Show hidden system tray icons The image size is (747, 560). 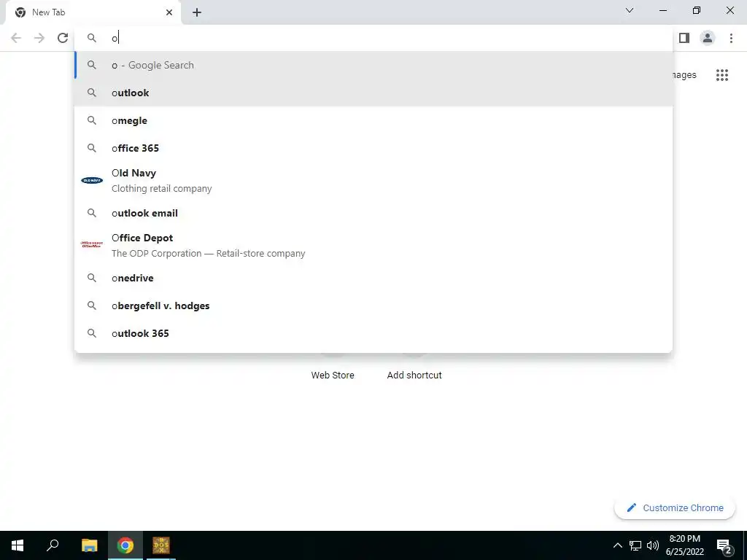click(x=617, y=545)
